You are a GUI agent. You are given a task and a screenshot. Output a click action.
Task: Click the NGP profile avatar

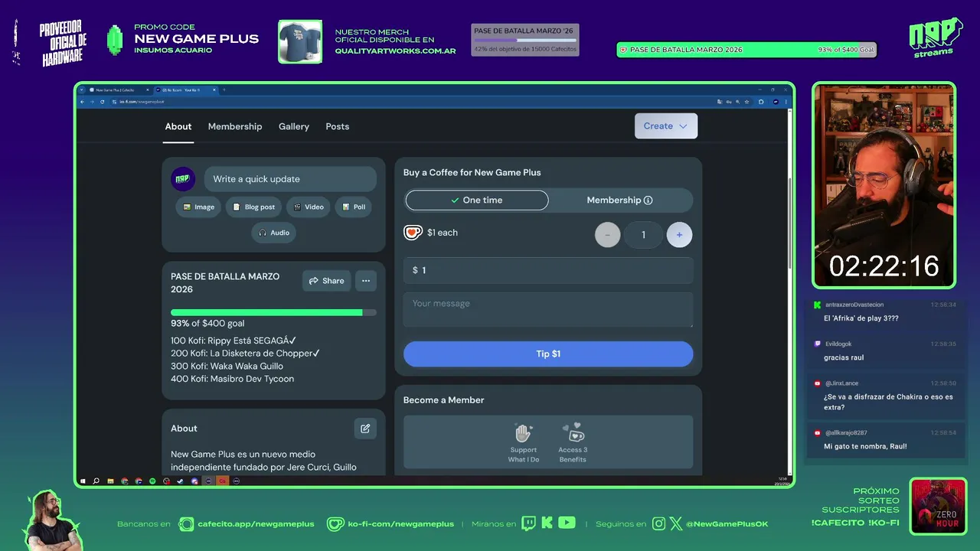click(x=182, y=179)
